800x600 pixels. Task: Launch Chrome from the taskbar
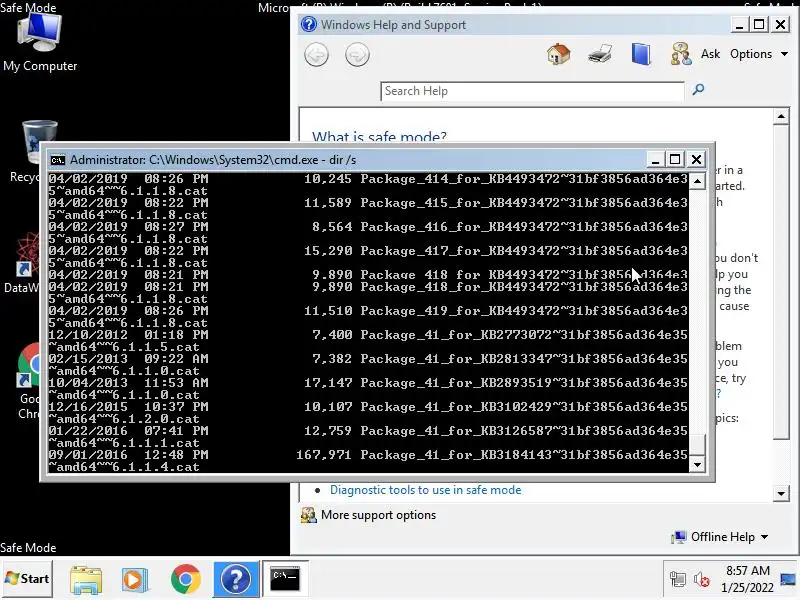tap(186, 579)
